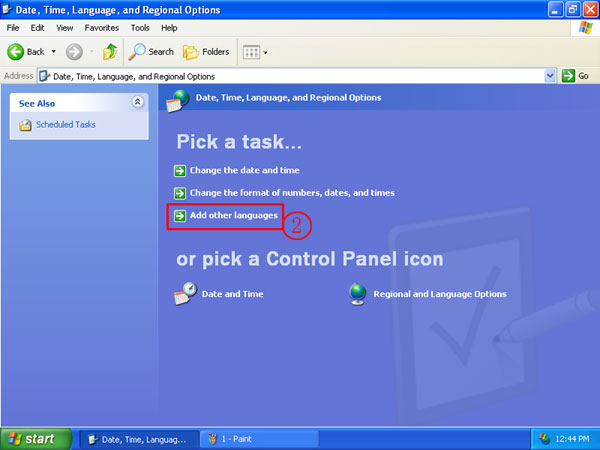Screen dimensions: 600x450
Task: Click the Up folder toolbar icon
Action: [x=110, y=51]
